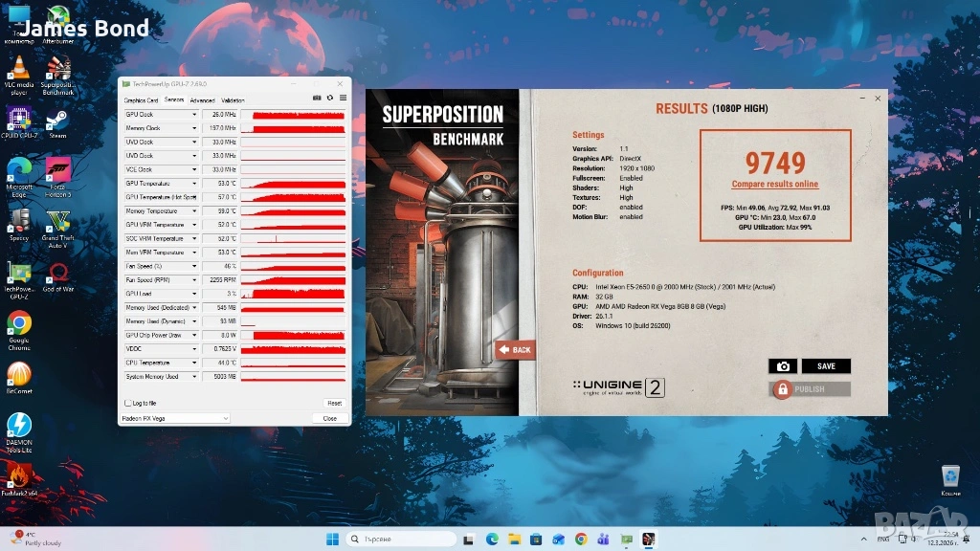This screenshot has height=551, width=980.
Task: Open FurMark2 x64 desktop shortcut
Action: (18, 475)
